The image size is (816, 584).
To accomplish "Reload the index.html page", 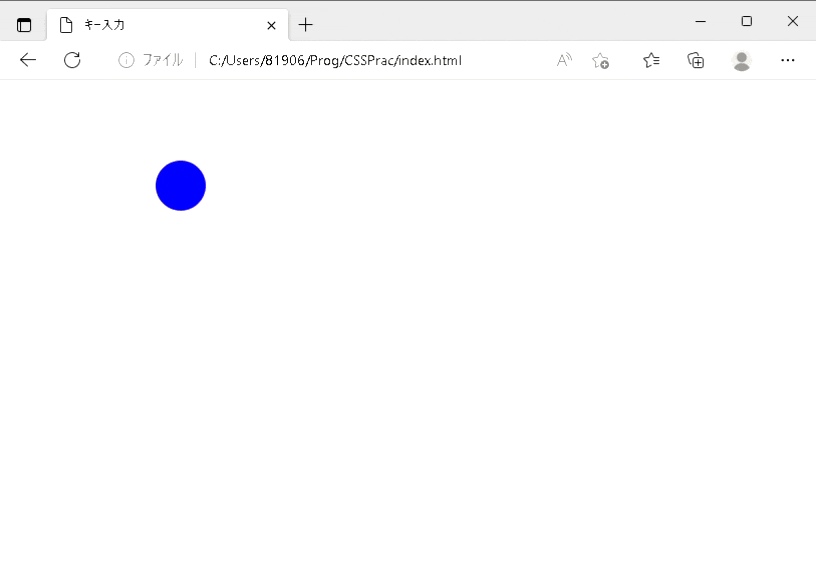I will [x=72, y=60].
